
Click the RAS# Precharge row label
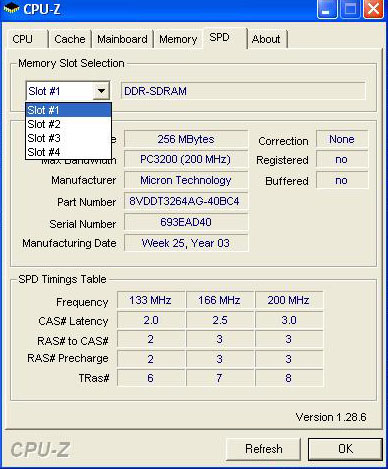[68, 359]
